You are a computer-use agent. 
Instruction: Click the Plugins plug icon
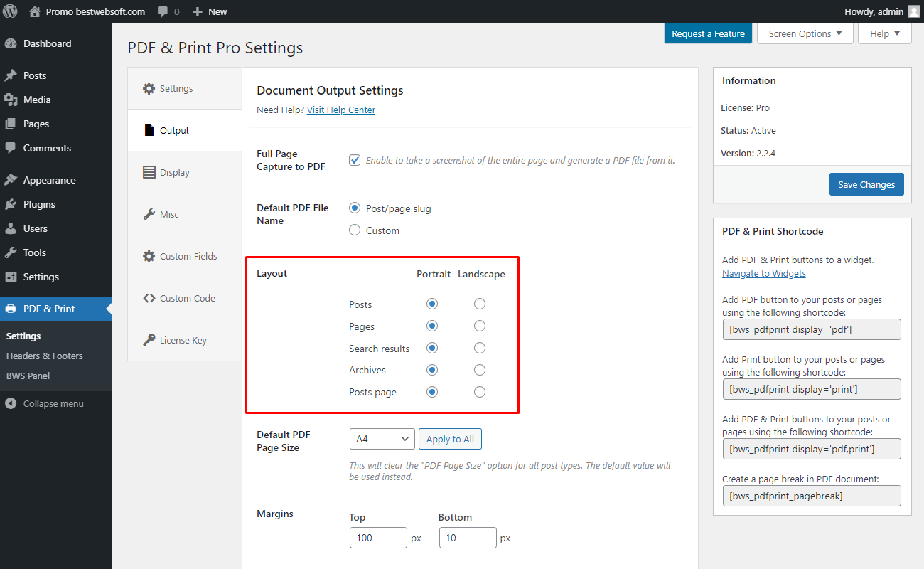point(11,204)
